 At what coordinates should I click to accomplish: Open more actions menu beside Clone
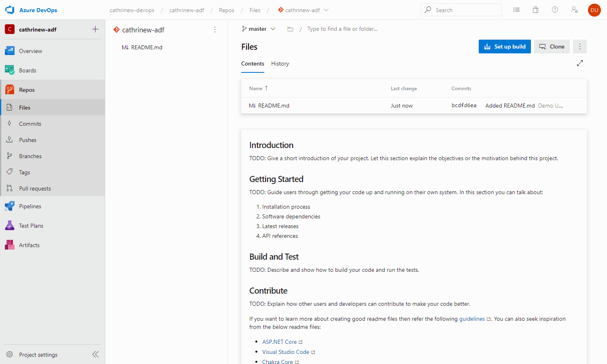coord(579,47)
